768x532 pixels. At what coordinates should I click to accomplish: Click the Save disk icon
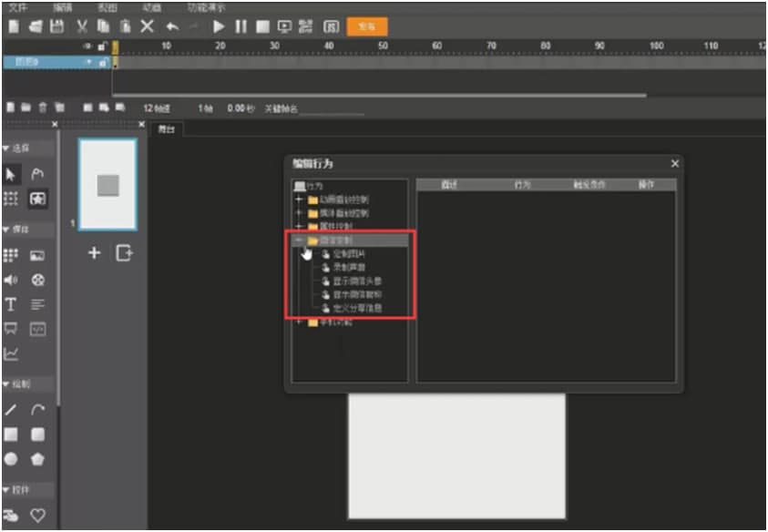point(56,27)
